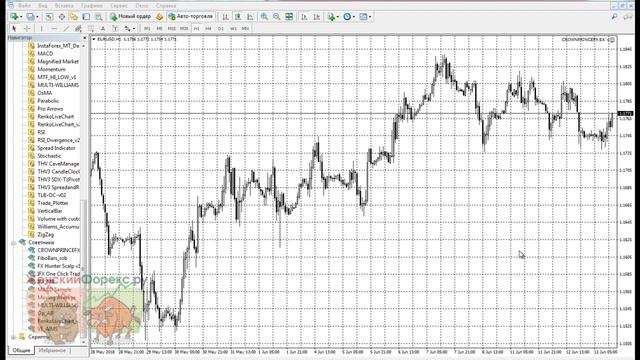Select the text tool (A)
640x360 pixels.
103,29
